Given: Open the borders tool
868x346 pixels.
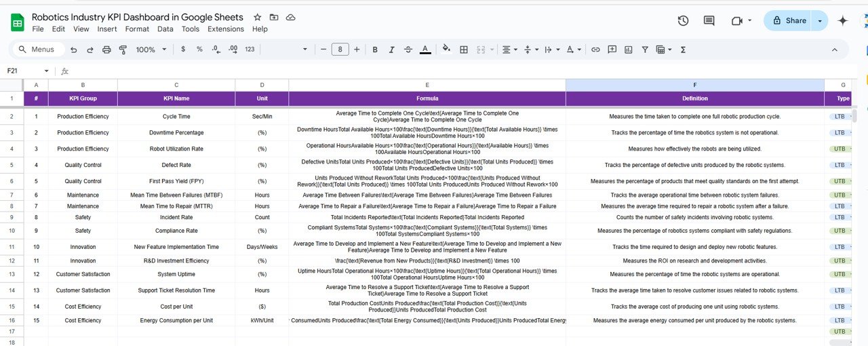Looking at the screenshot, I should click(464, 50).
